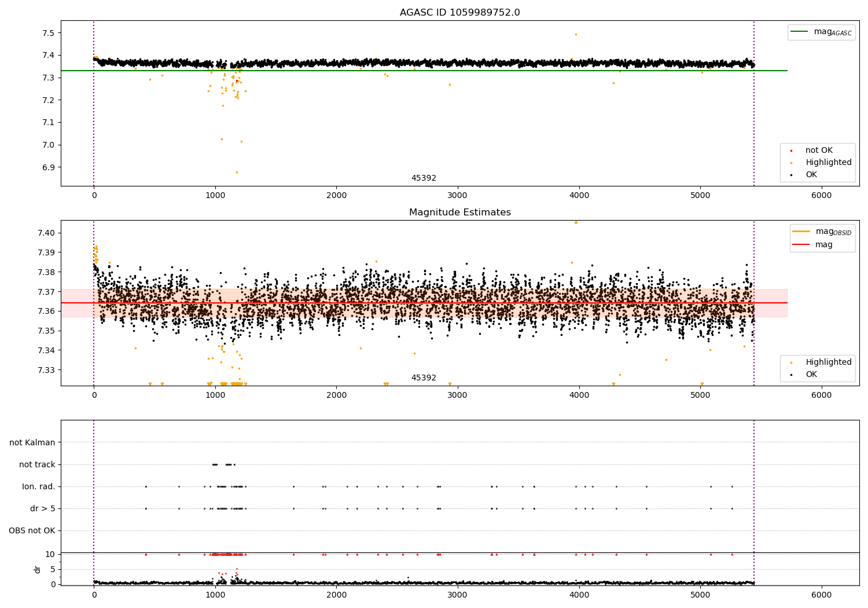
Task: Click y-axis tick '7.39' in middle plot
Action: tap(46, 252)
